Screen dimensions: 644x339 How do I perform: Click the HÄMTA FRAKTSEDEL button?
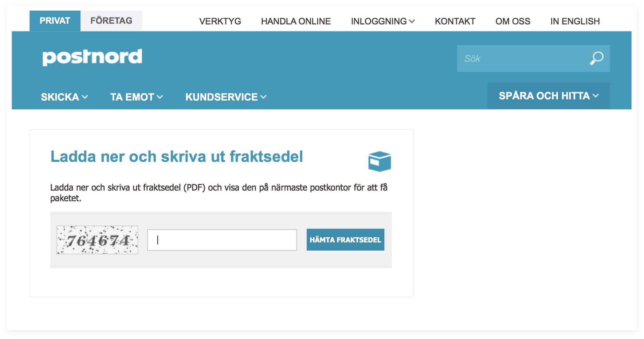tap(345, 240)
